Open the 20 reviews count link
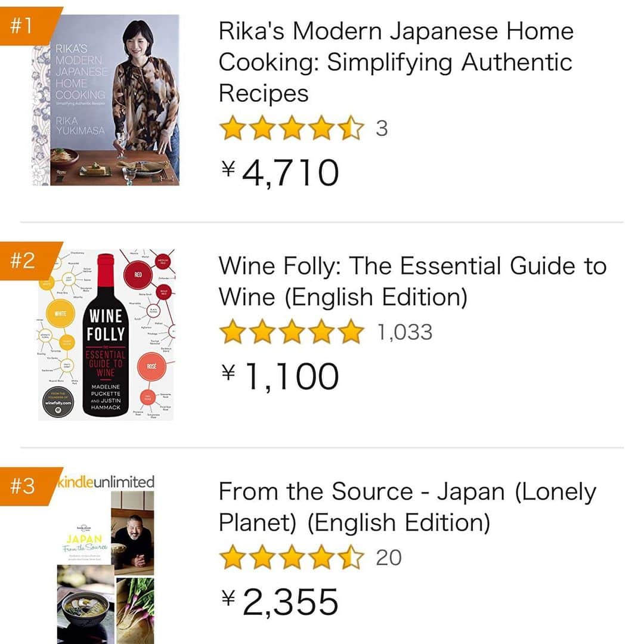 tap(389, 558)
